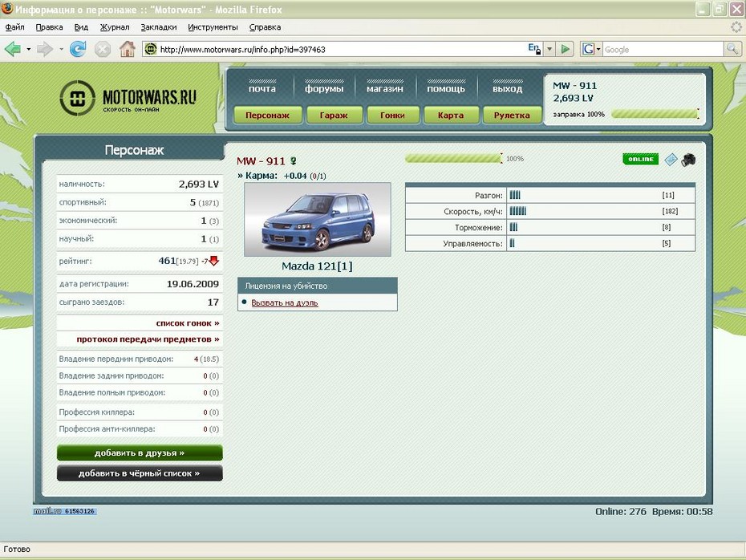Click the magnifier search button
Image resolution: width=746 pixels, height=560 pixels.
[x=732, y=49]
